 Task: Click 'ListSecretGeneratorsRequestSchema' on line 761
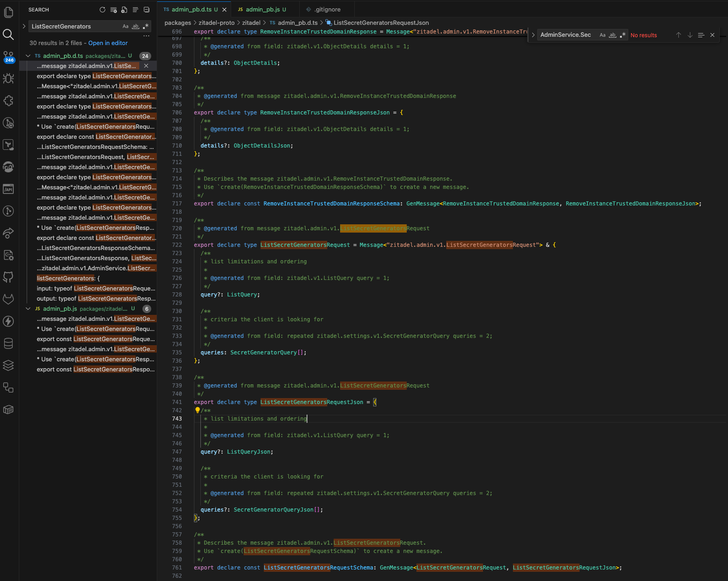click(318, 568)
